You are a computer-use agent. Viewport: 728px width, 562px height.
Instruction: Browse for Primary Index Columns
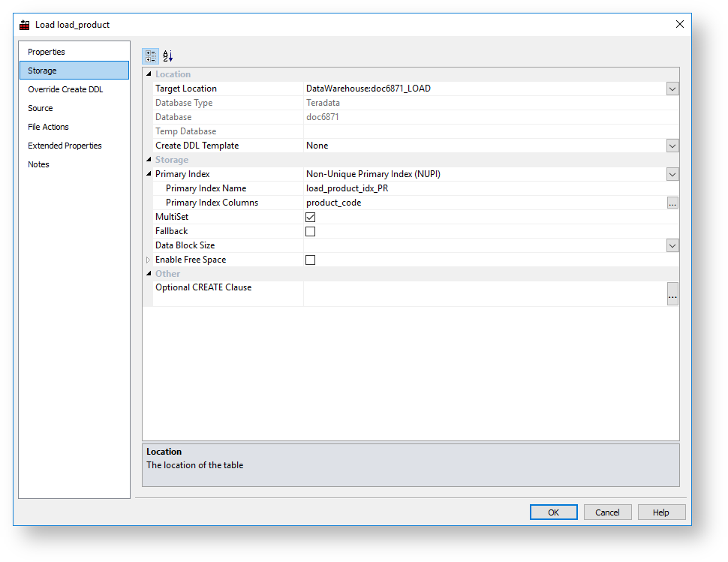click(672, 203)
